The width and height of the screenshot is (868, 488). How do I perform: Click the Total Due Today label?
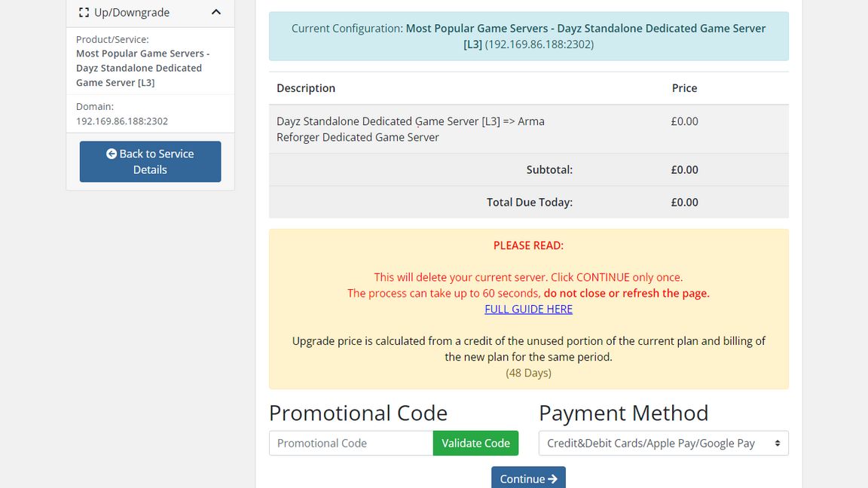(x=529, y=202)
